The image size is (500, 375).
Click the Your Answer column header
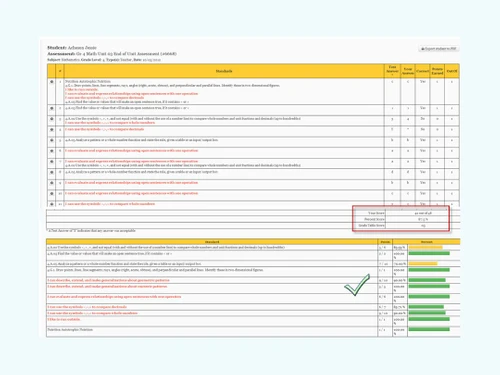(408, 71)
